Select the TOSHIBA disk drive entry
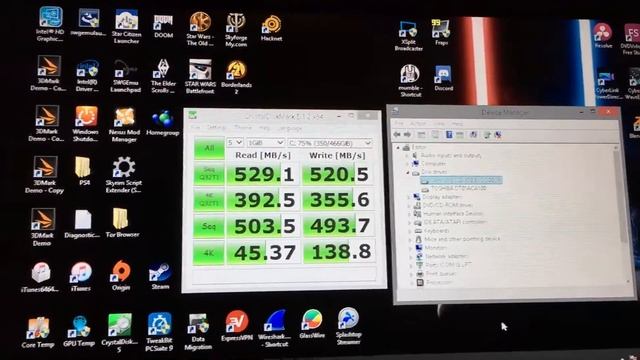The width and height of the screenshot is (640, 360). (459, 189)
